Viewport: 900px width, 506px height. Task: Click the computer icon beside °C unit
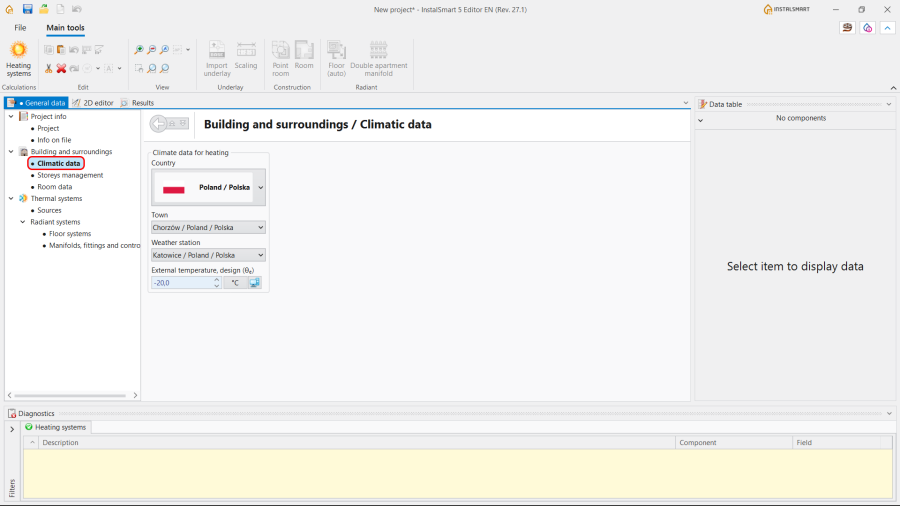point(254,283)
